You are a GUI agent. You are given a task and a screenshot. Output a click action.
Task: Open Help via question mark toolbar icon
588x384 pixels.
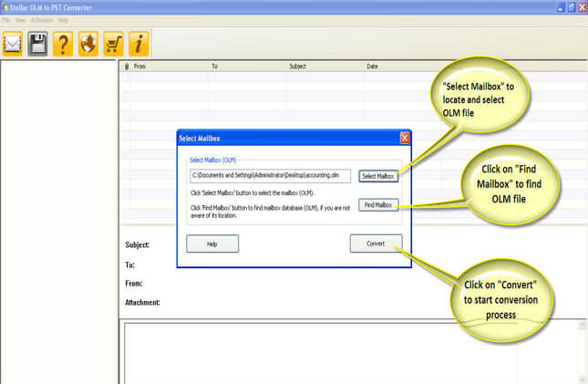63,44
